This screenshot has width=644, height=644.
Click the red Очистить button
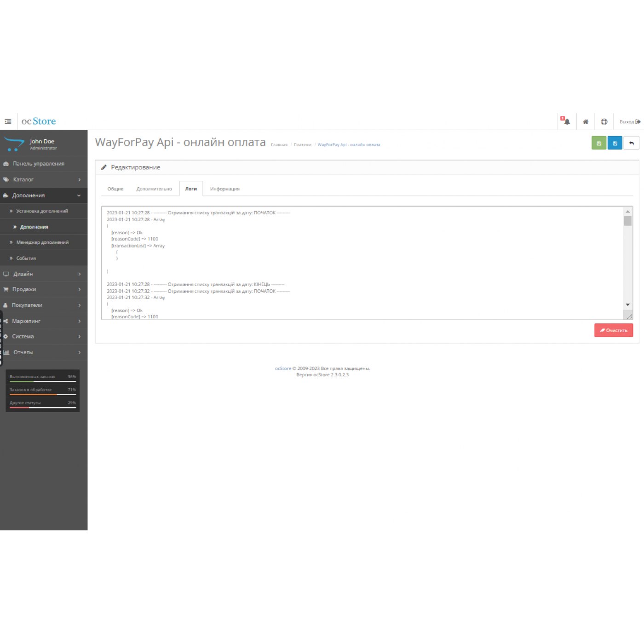pos(613,330)
